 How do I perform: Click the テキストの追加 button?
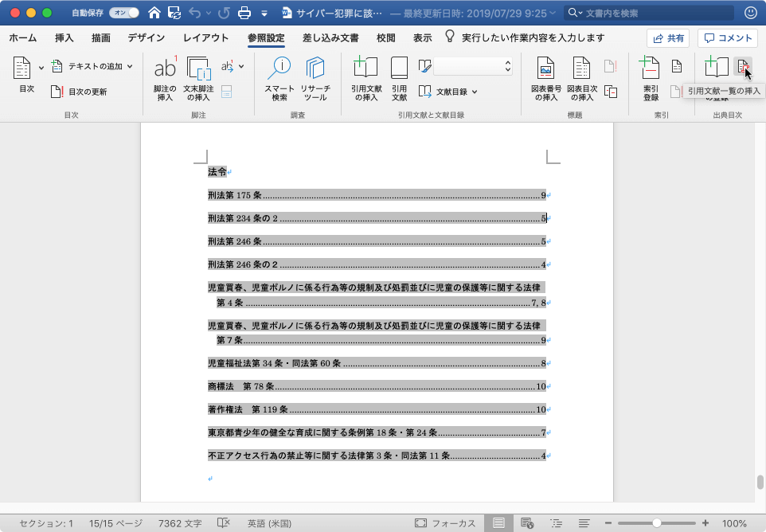click(x=92, y=66)
